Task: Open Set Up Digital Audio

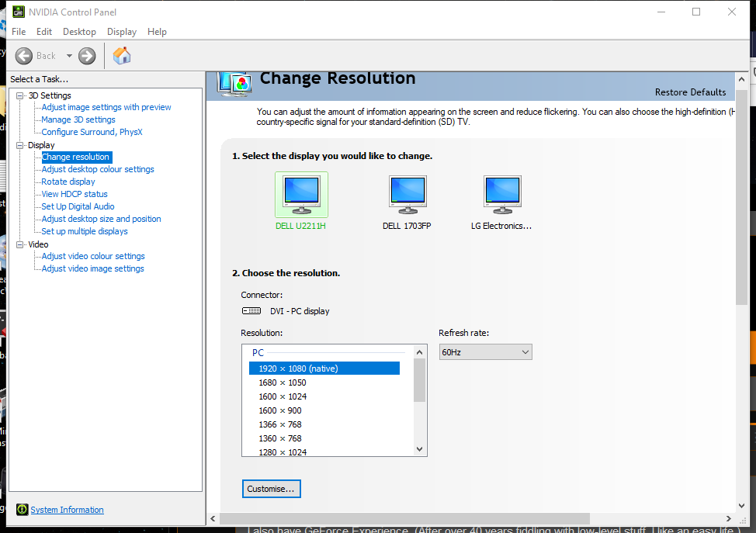Action: tap(78, 206)
